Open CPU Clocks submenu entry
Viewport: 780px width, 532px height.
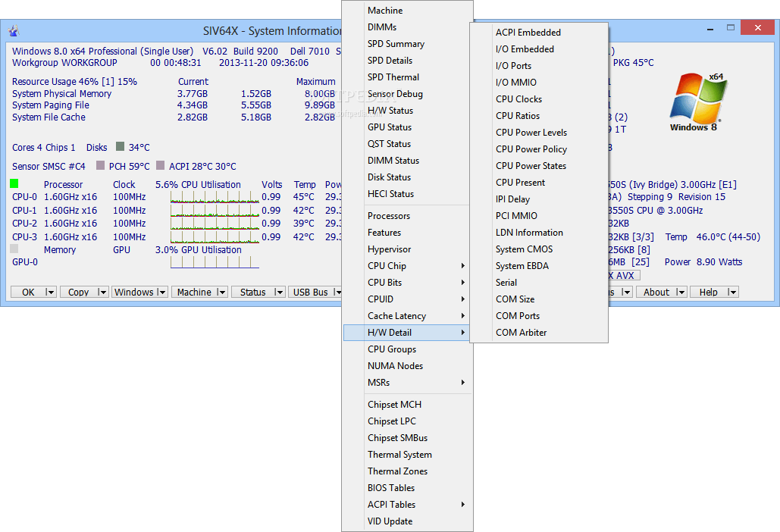pos(539,99)
